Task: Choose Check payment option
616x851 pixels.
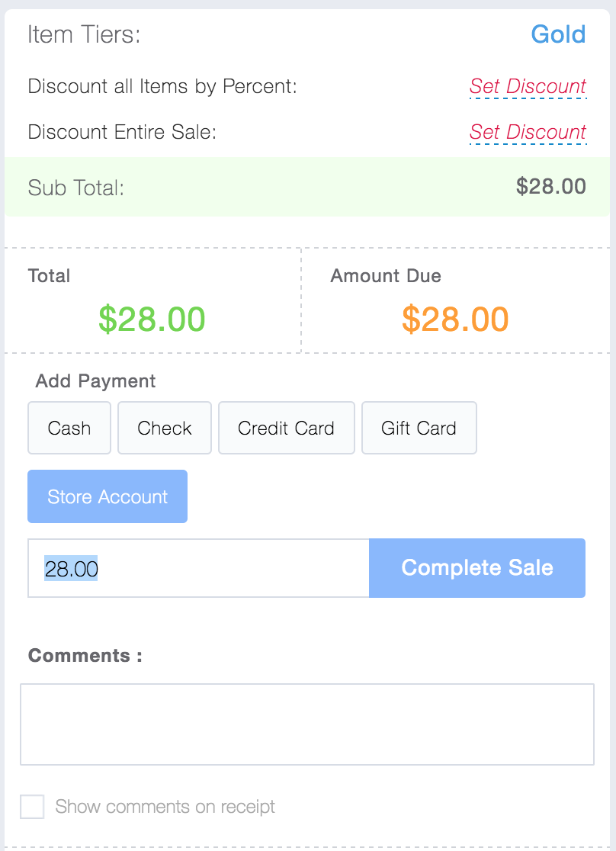Action: coord(165,428)
